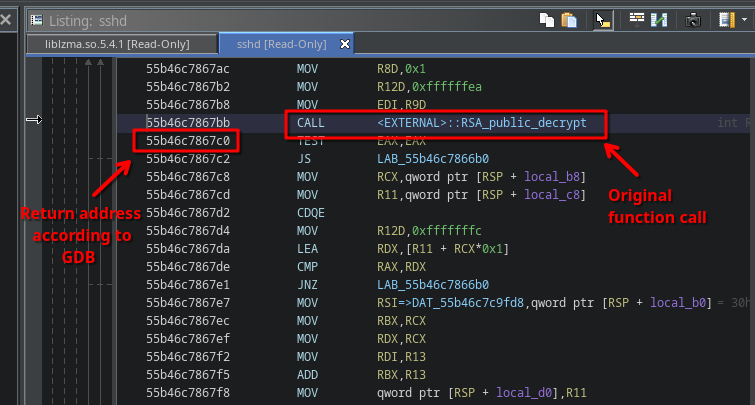Expand the dropdown arrow beside the margin icon
This screenshot has height=405, width=755.
(x=744, y=20)
